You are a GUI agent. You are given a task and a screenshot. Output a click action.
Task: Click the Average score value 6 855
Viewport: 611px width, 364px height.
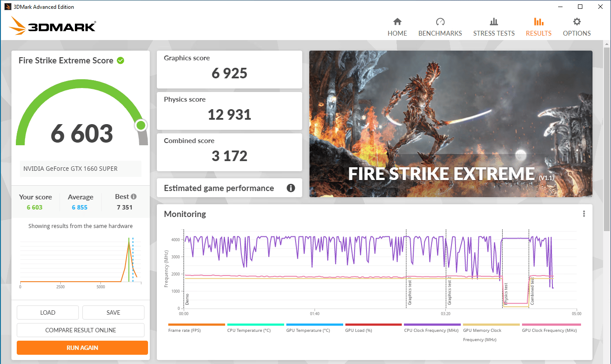tap(80, 207)
